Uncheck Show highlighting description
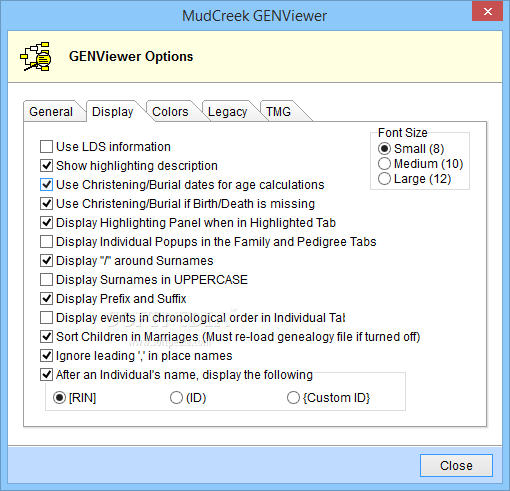510x491 pixels. coord(46,166)
